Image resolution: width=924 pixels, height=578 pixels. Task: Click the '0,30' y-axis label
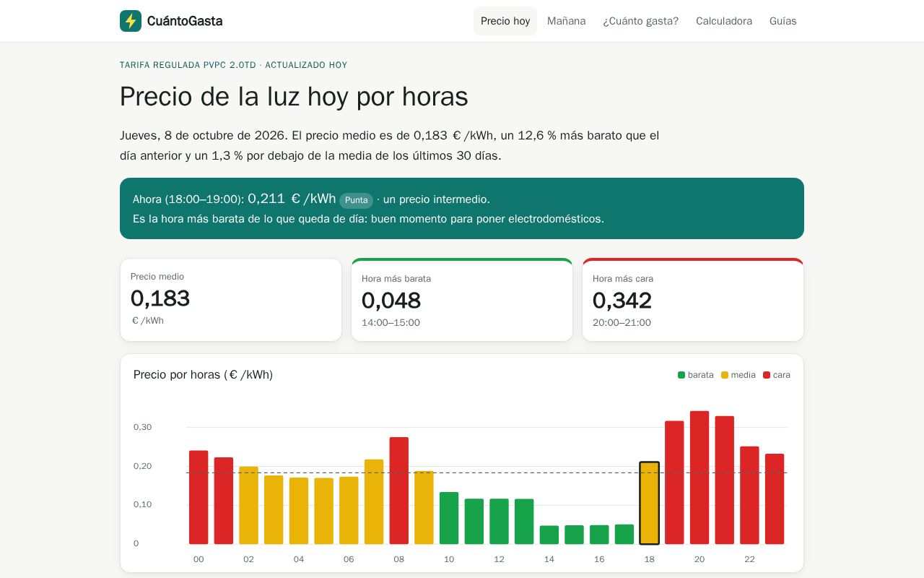click(142, 427)
